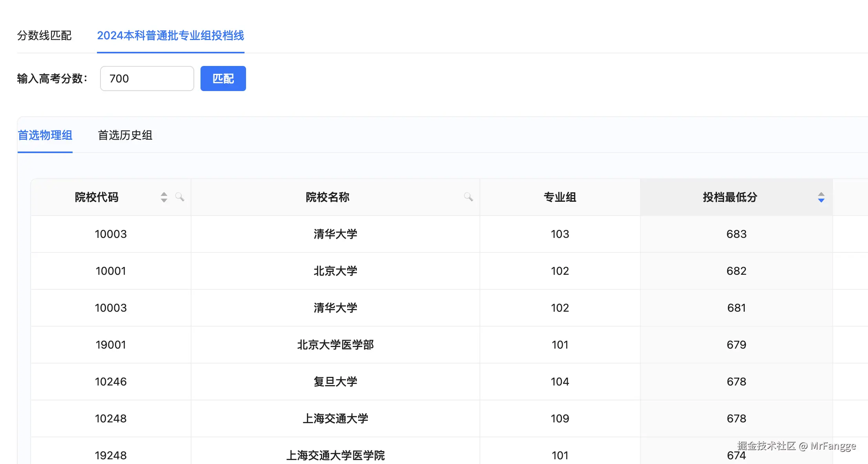Viewport: 868px width, 464px height.
Task: Click the 高考分数 input field with 700
Action: point(147,79)
